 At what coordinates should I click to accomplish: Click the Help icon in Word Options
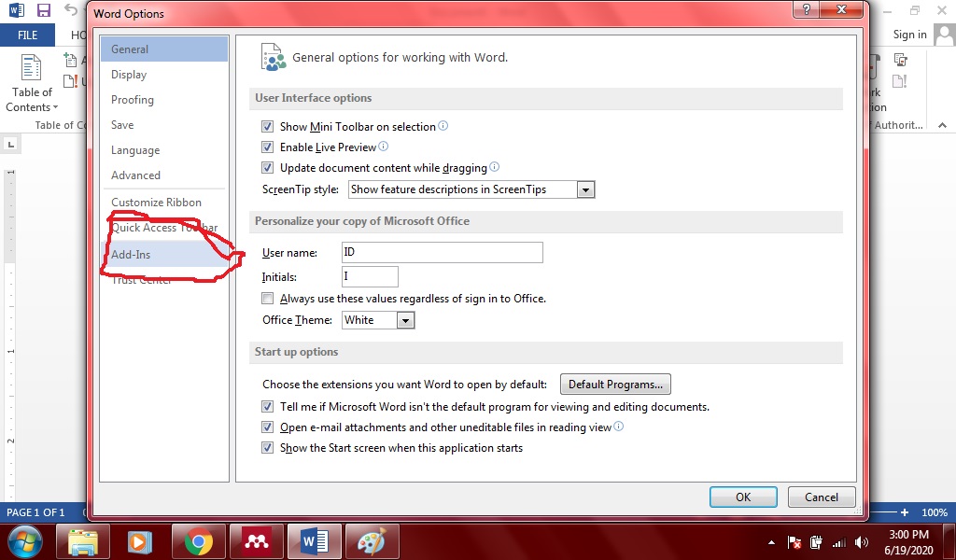click(808, 9)
